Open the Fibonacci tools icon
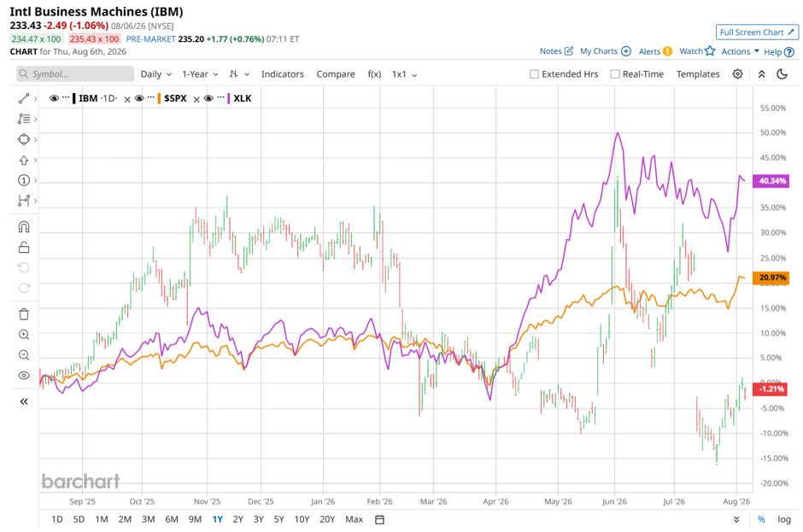Screen dimensions: 803x532 point(24,119)
